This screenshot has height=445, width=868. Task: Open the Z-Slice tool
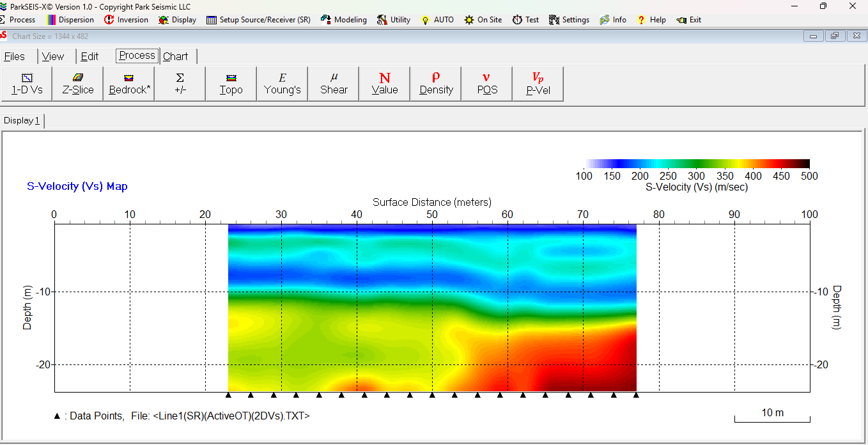[78, 84]
